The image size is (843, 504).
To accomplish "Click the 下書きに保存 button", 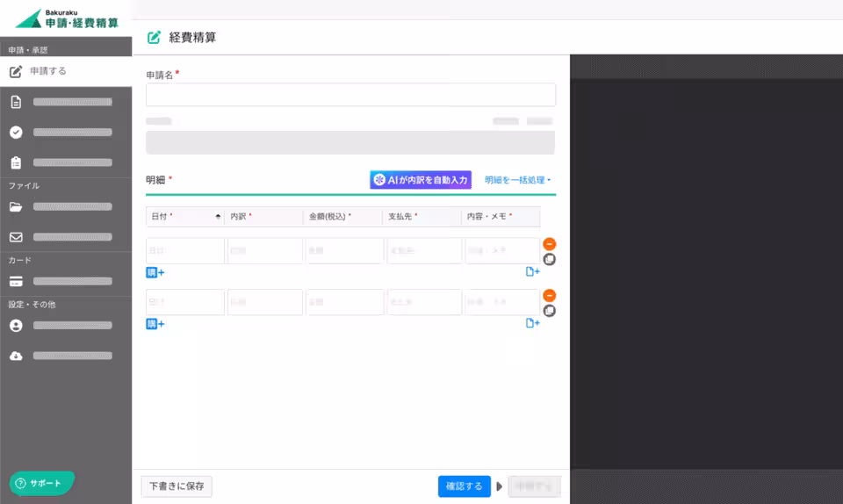I will pos(177,486).
